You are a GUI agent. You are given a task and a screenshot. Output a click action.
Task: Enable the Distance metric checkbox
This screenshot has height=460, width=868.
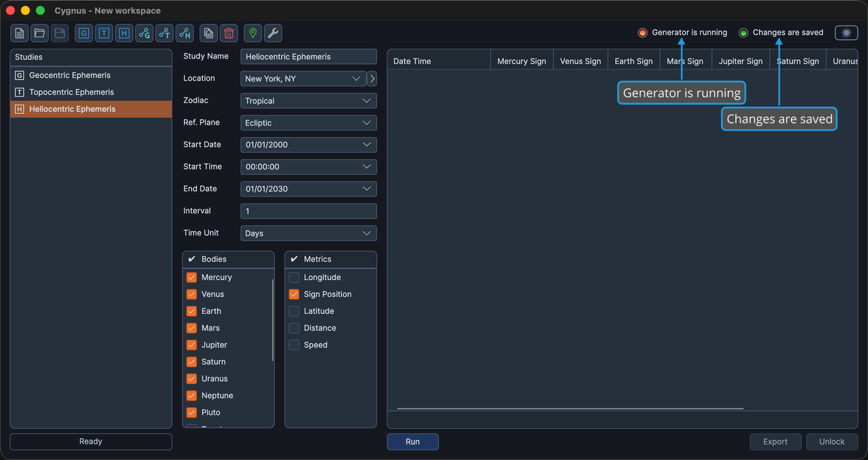pyautogui.click(x=294, y=328)
